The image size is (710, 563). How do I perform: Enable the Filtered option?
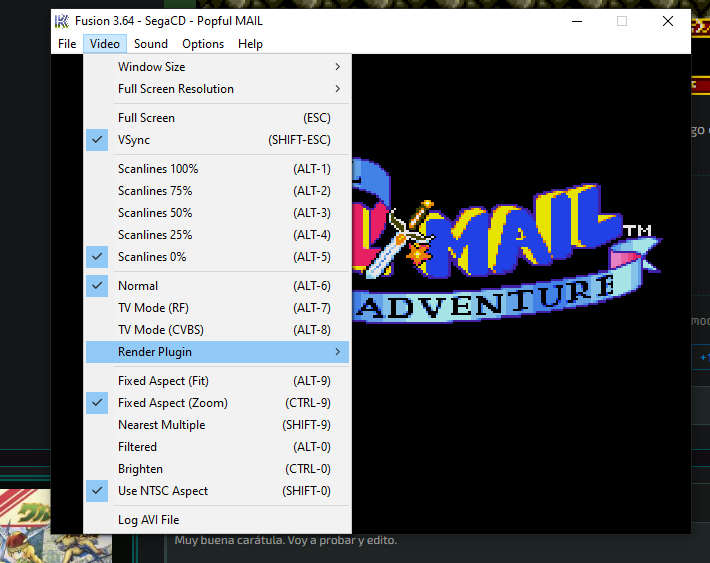click(217, 447)
